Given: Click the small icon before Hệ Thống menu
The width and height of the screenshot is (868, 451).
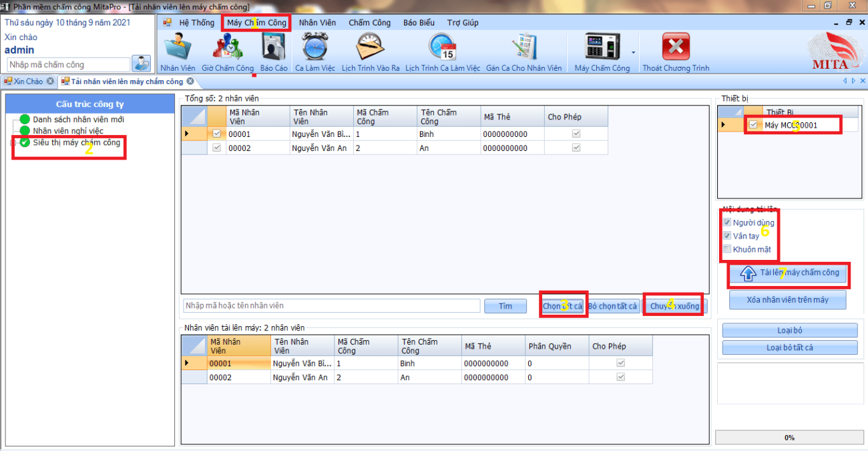Looking at the screenshot, I should 168,23.
